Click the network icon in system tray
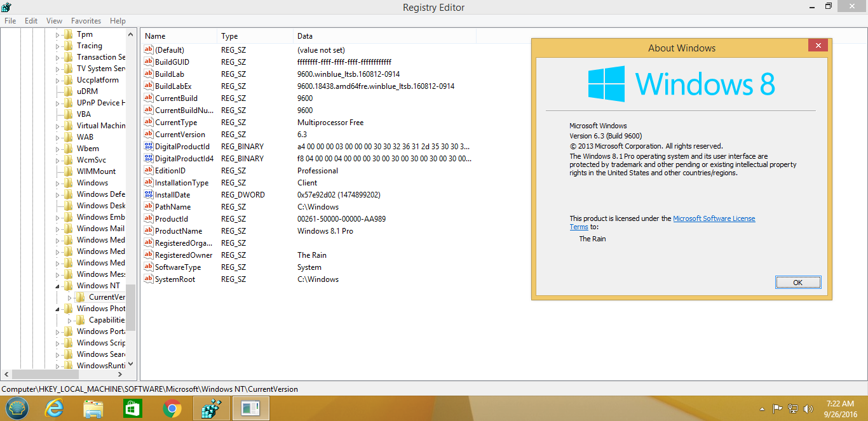This screenshot has height=421, width=868. click(793, 408)
